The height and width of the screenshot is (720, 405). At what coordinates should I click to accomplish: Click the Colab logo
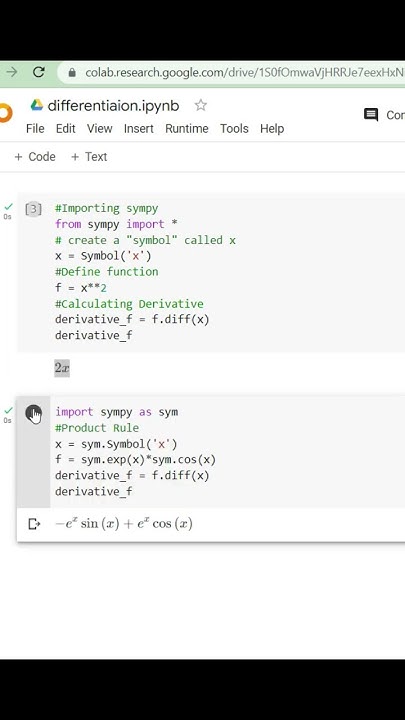tap(6, 113)
